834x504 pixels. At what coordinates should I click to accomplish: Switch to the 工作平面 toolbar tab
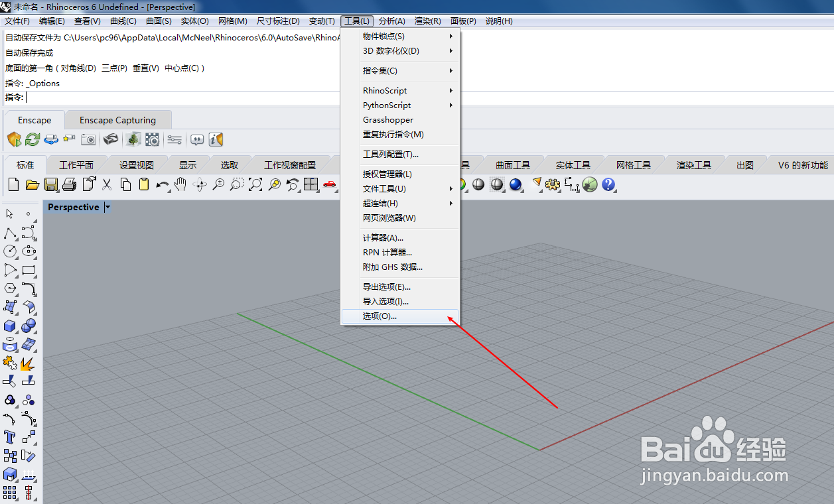pyautogui.click(x=76, y=165)
